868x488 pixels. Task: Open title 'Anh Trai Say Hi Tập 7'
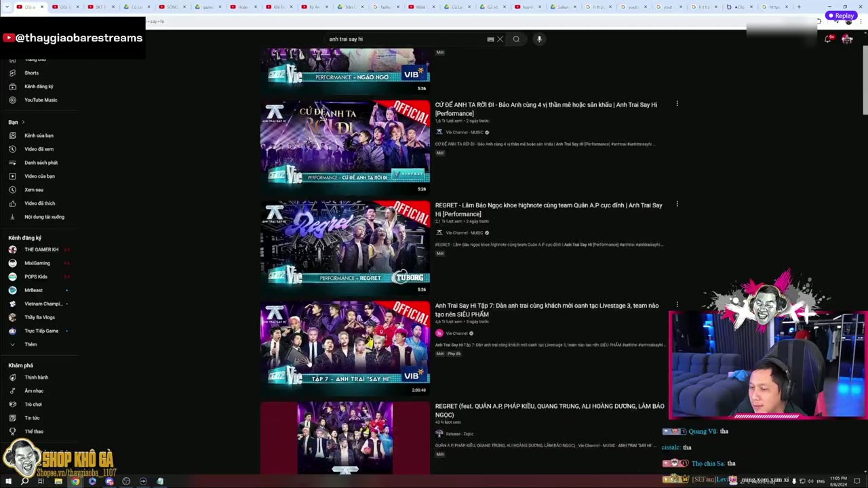547,310
